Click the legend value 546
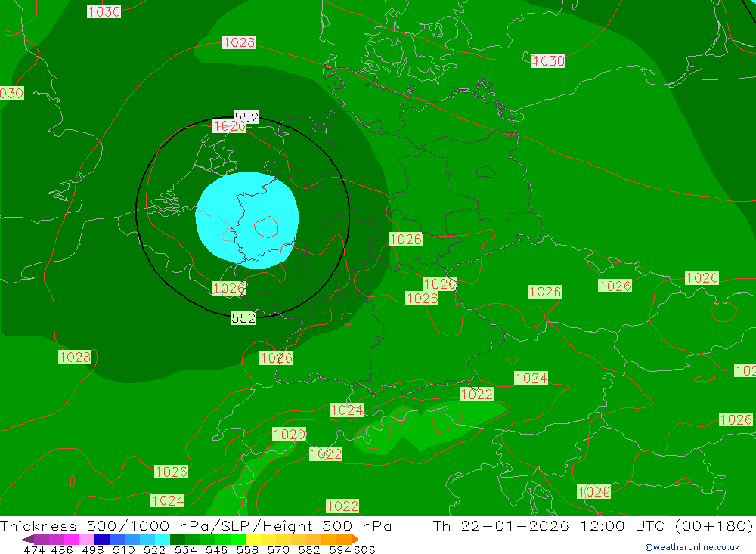 216,549
